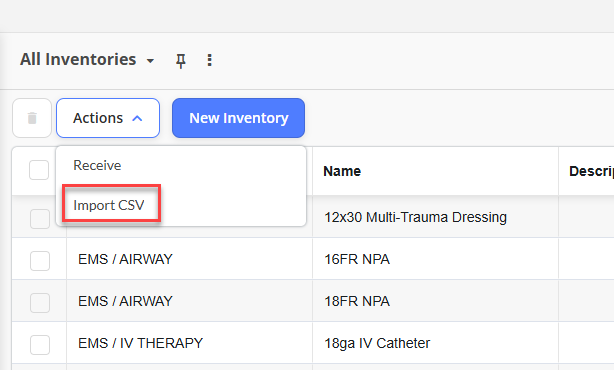This screenshot has height=370, width=614.
Task: Open the 18ga IV Catheter item
Action: point(377,343)
